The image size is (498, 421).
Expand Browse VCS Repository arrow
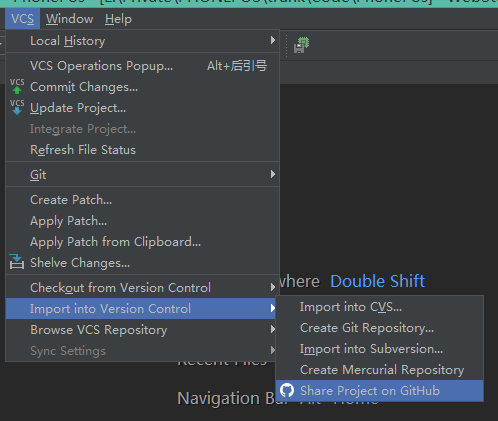(273, 329)
